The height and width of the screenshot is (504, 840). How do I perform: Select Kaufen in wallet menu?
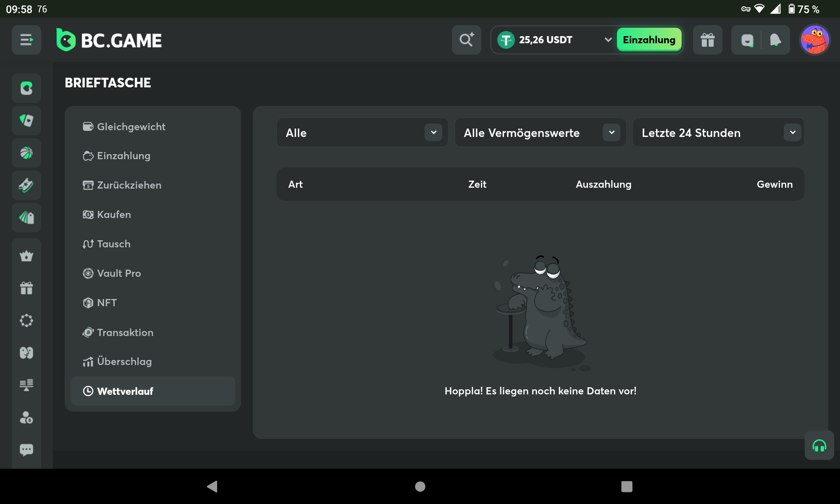tap(153, 215)
